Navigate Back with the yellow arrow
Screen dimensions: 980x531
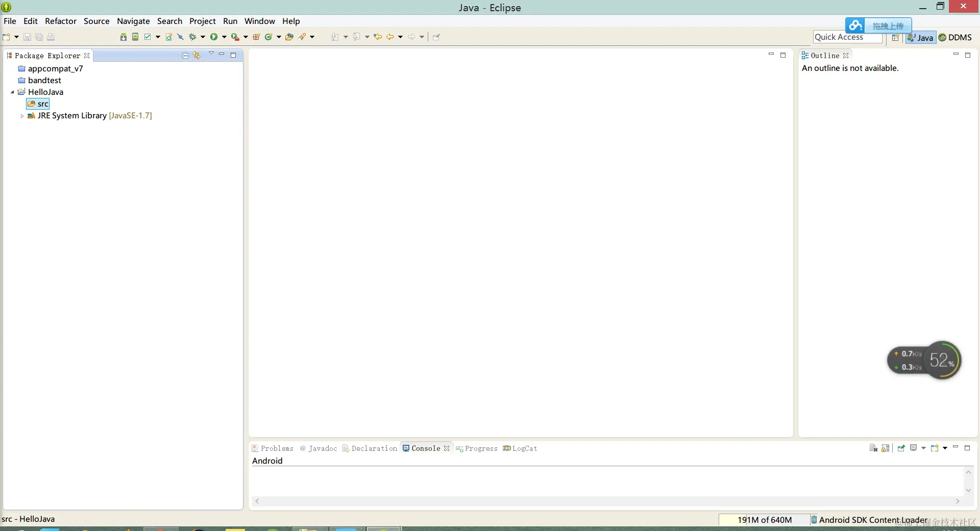[x=390, y=37]
